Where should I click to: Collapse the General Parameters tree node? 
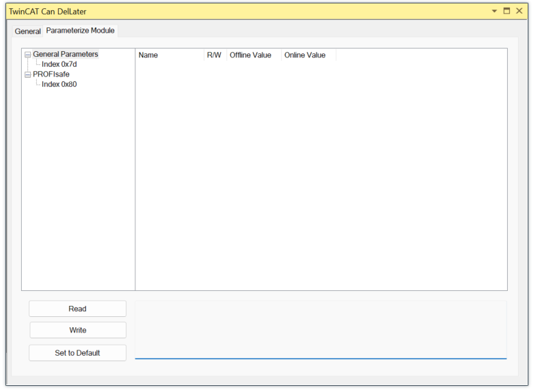point(27,55)
